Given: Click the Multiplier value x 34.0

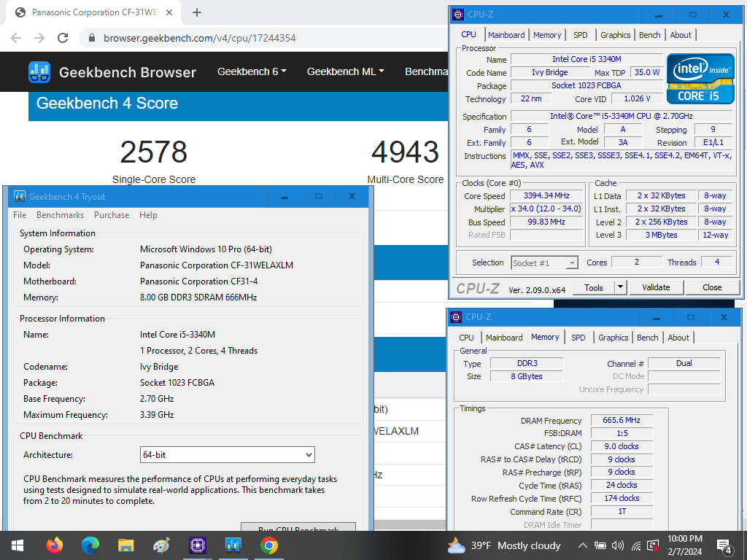Looking at the screenshot, I should pos(546,209).
